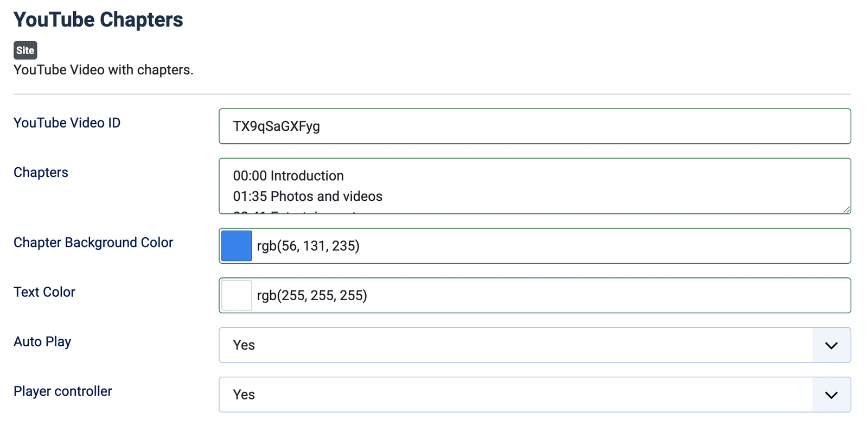Open the Auto Play dropdown
This screenshot has width=868, height=425.
(515, 345)
